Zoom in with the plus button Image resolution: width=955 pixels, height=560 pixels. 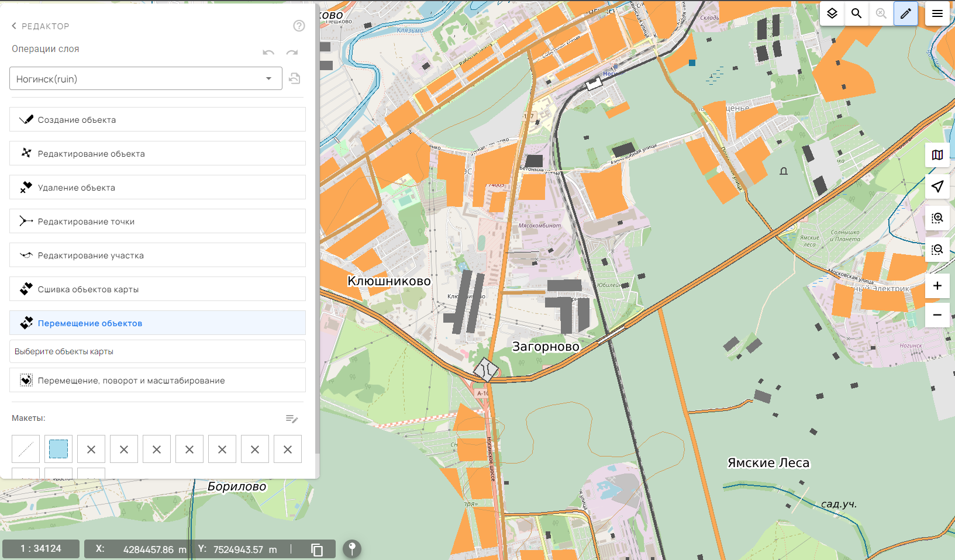pyautogui.click(x=937, y=285)
